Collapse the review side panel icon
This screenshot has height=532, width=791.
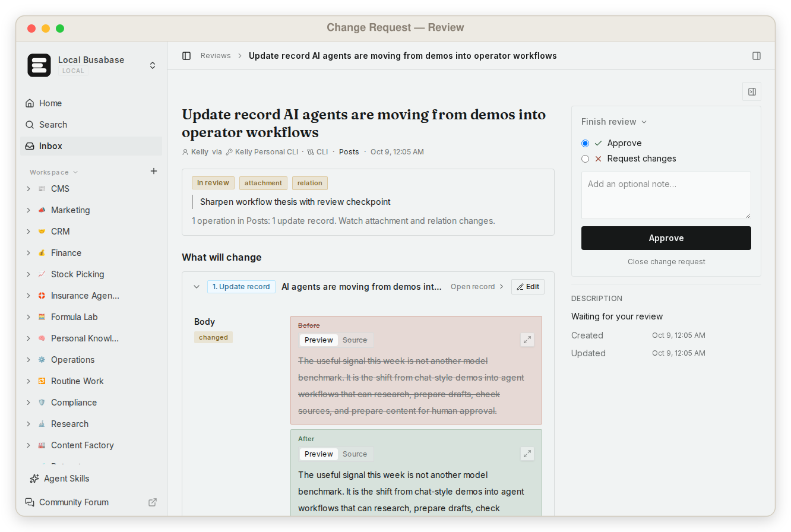752,91
